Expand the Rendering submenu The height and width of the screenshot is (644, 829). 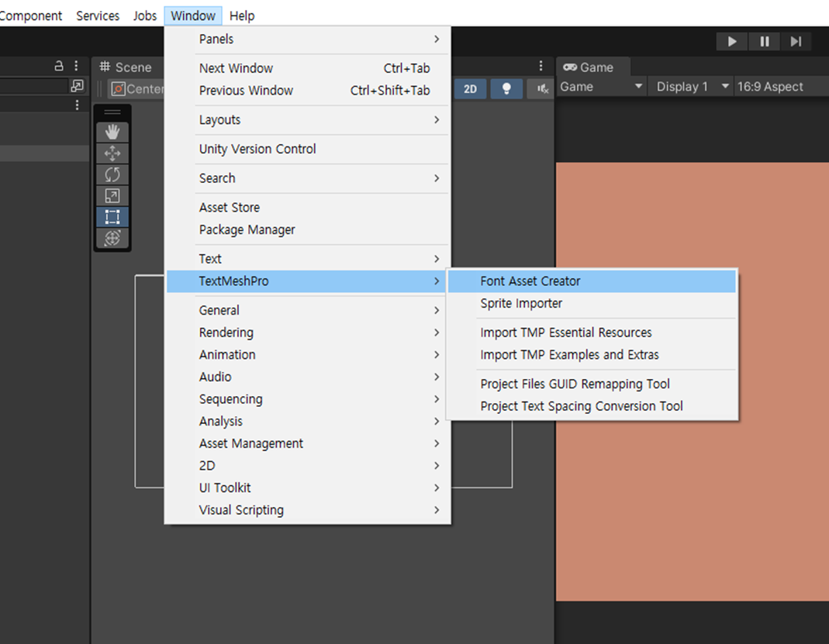pos(308,332)
